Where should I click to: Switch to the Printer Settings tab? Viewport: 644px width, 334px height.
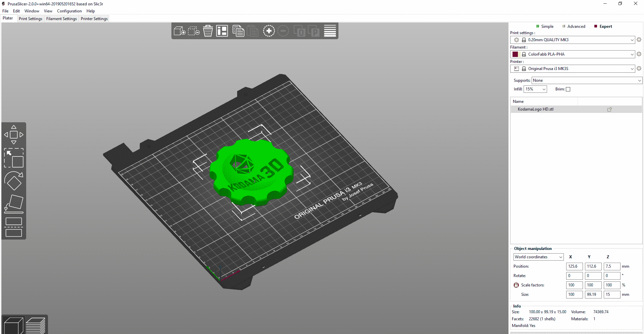[x=94, y=19]
